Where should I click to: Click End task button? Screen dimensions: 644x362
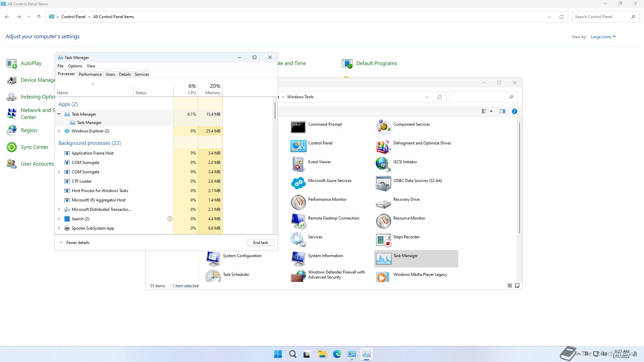[x=261, y=243]
